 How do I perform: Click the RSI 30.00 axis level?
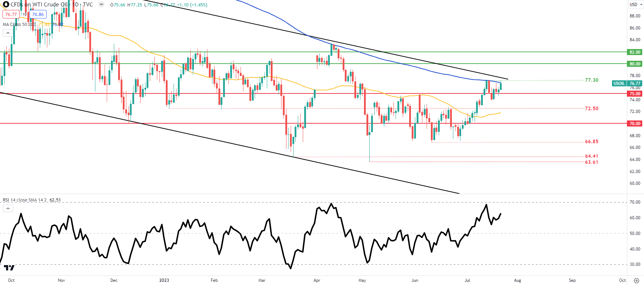click(x=635, y=264)
